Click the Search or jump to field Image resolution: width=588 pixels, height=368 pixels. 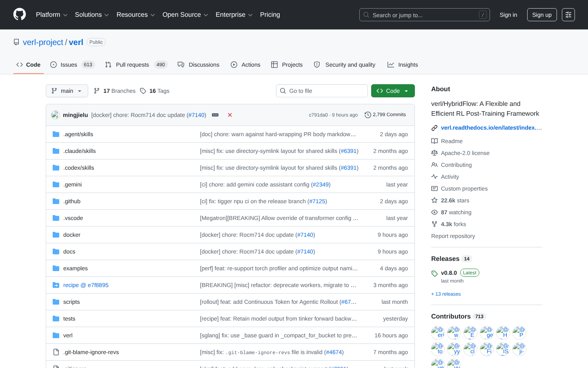pos(425,15)
